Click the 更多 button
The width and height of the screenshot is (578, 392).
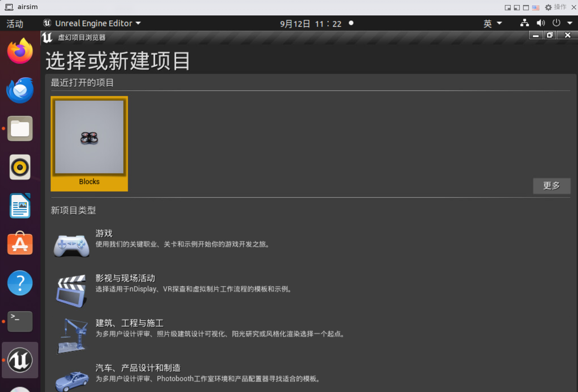552,186
